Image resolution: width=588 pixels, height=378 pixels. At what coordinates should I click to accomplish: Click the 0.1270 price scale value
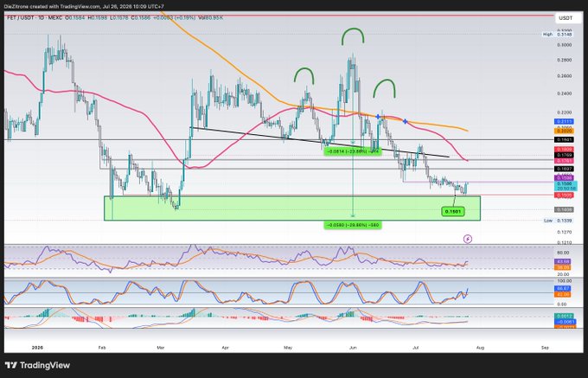pyautogui.click(x=564, y=232)
